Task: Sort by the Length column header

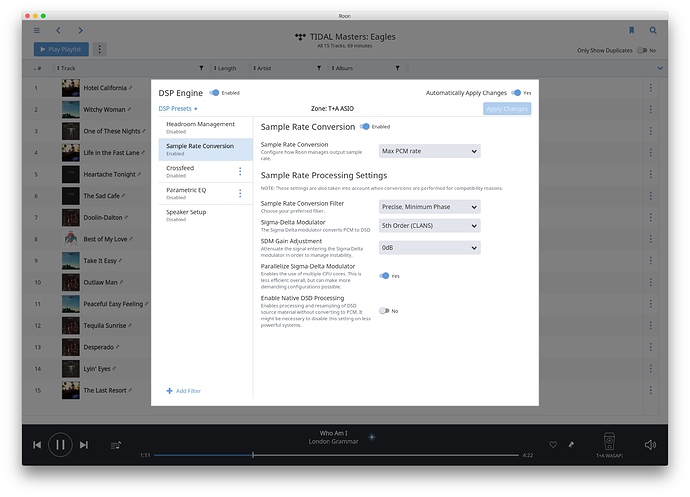Action: tap(225, 68)
